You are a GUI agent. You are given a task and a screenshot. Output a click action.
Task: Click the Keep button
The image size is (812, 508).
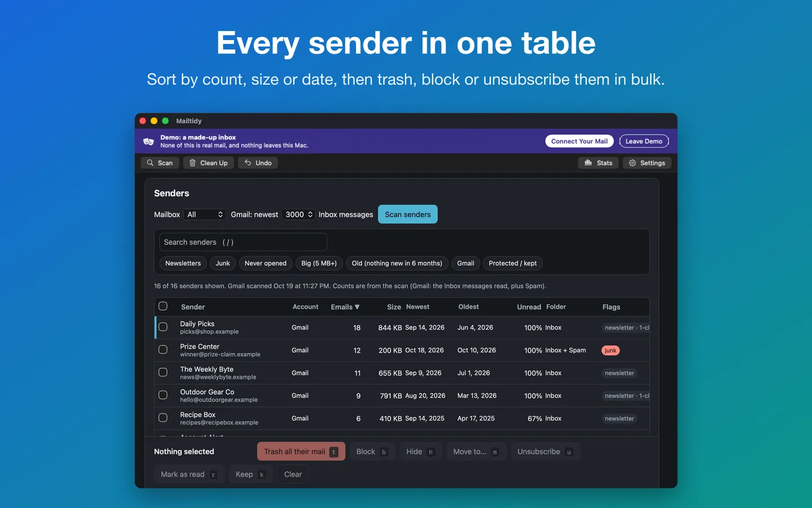coord(251,474)
